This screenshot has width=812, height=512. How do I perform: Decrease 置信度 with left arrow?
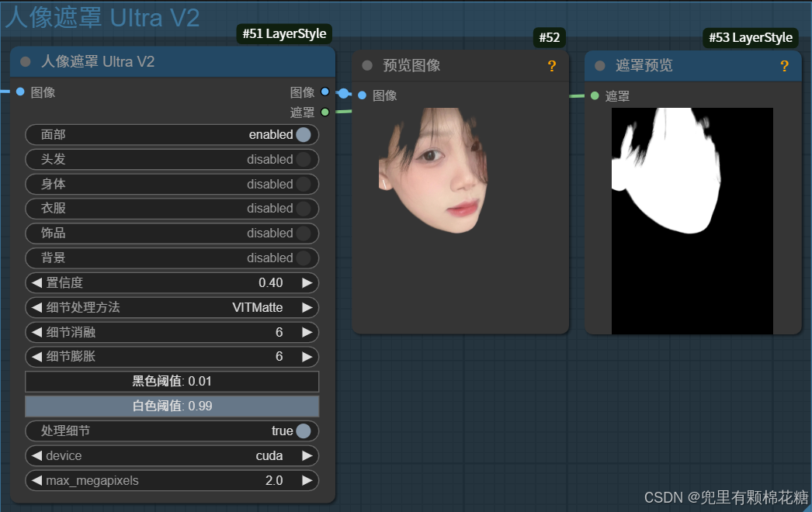36,282
